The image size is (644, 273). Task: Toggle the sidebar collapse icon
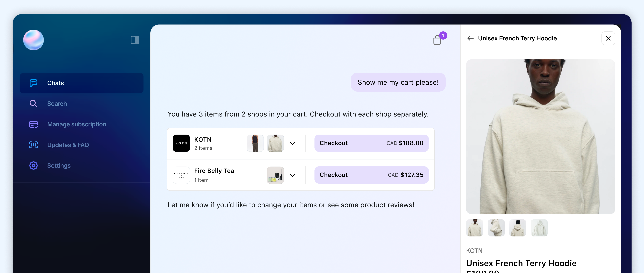135,40
